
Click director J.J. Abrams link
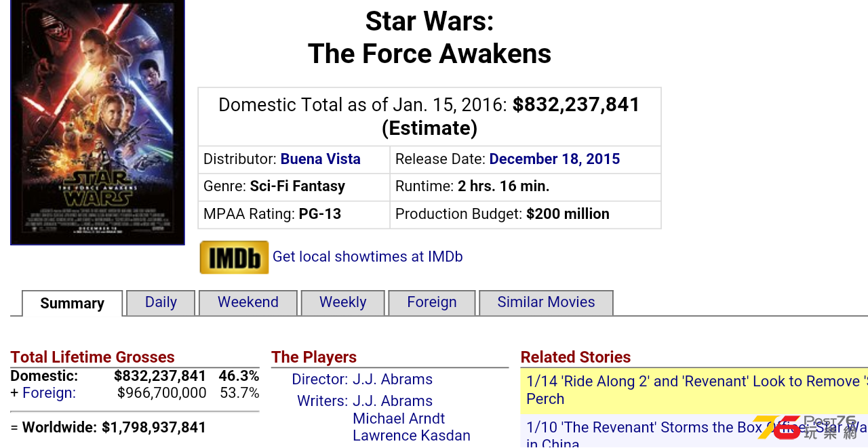[x=393, y=380]
